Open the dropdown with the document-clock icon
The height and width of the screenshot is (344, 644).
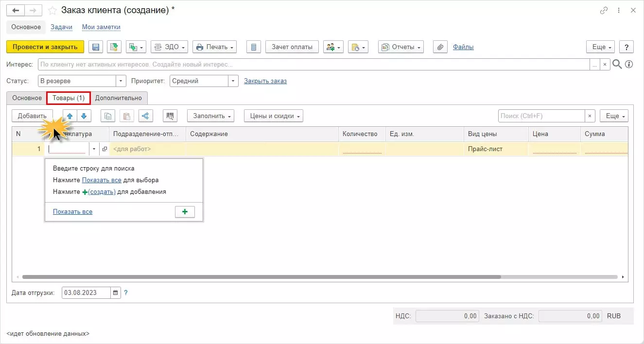click(x=358, y=47)
